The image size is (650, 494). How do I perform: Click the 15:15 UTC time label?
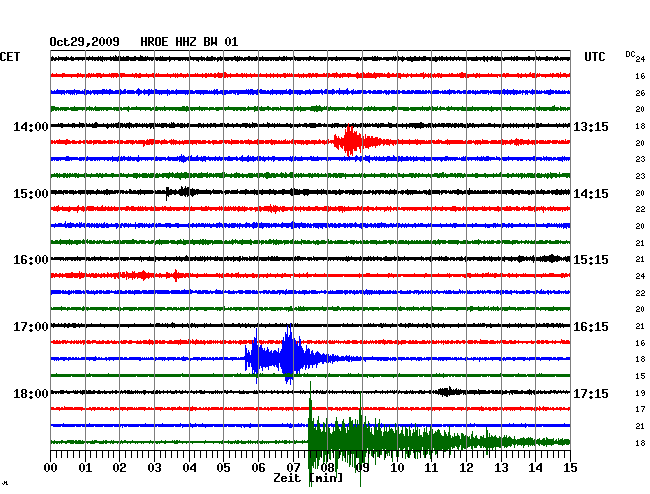tap(591, 260)
